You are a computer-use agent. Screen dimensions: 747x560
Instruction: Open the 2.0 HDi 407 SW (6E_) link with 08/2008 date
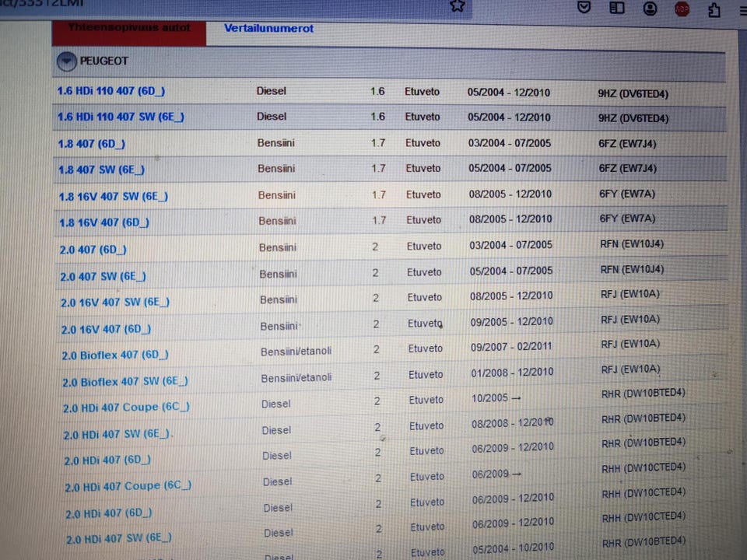click(117, 434)
